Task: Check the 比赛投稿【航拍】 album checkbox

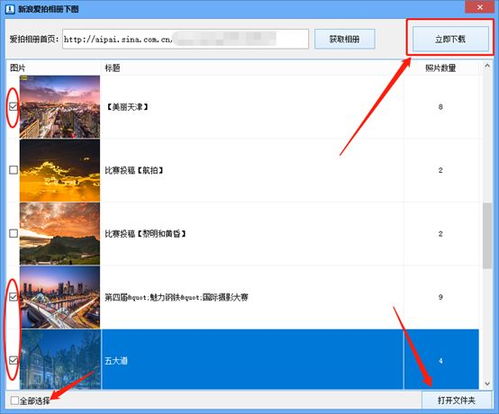Action: [x=13, y=170]
